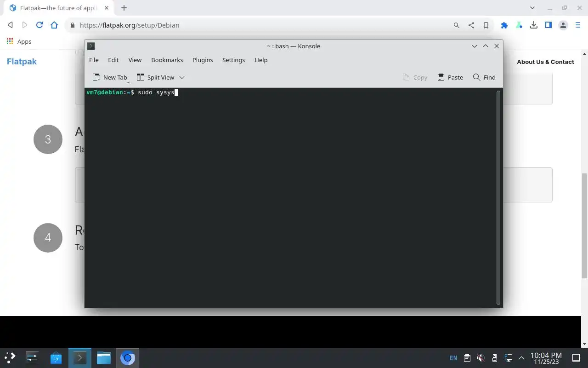
Task: Expand hidden system tray icons arrow
Action: point(521,358)
